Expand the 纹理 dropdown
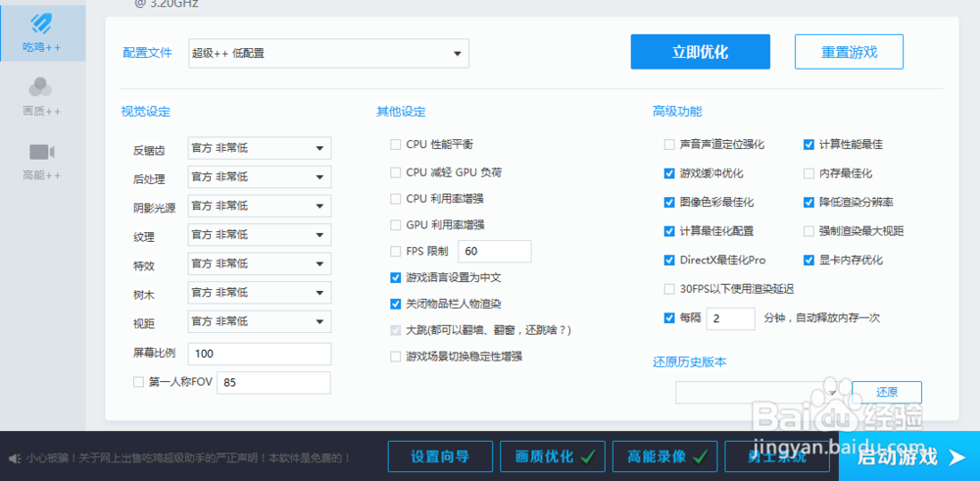The image size is (980, 481). [260, 235]
